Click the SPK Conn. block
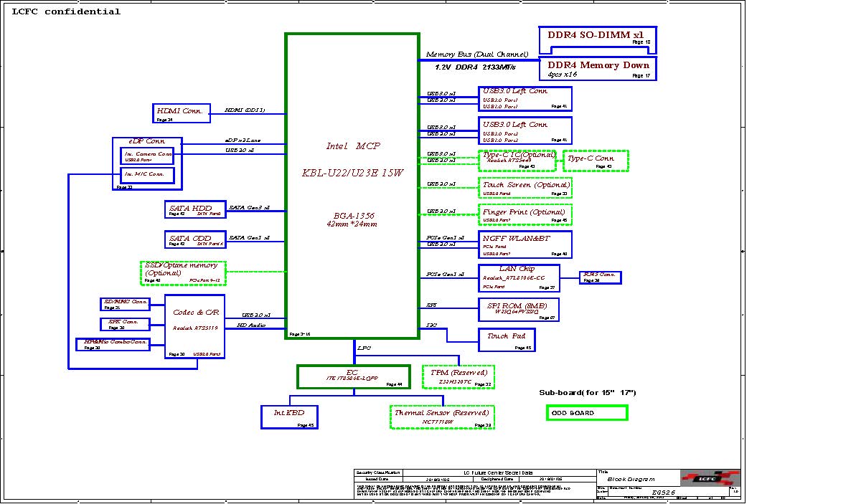 [x=125, y=324]
